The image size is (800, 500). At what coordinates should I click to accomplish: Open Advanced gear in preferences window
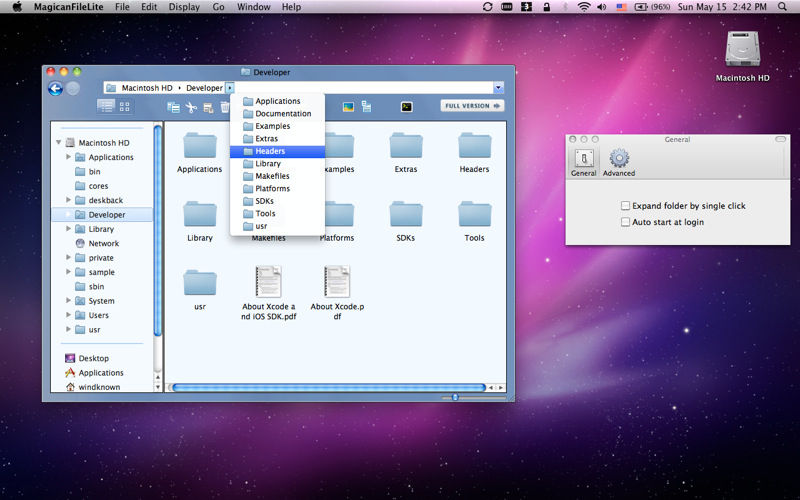619,163
